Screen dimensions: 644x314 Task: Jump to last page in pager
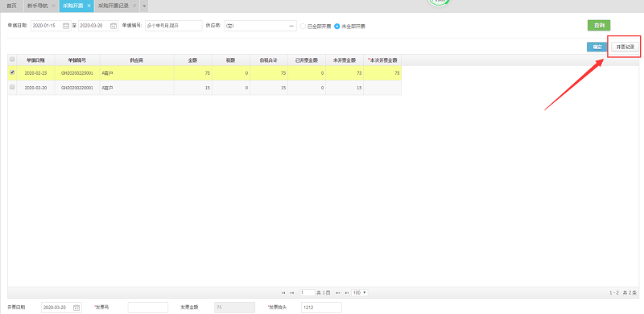(346, 292)
